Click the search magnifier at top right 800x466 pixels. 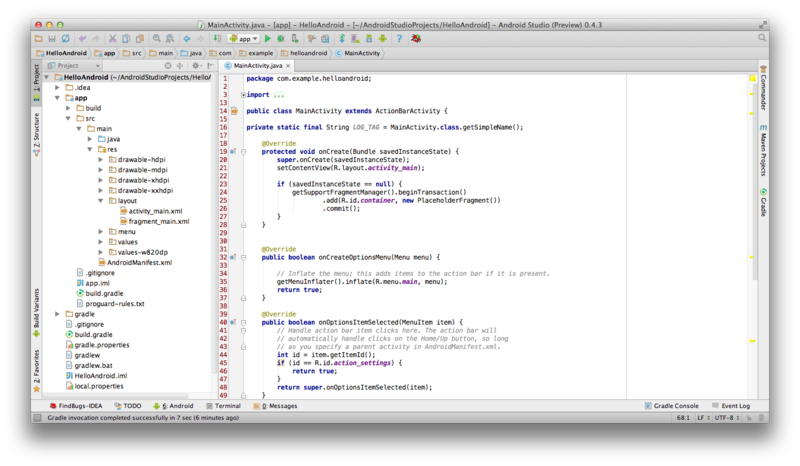(762, 38)
